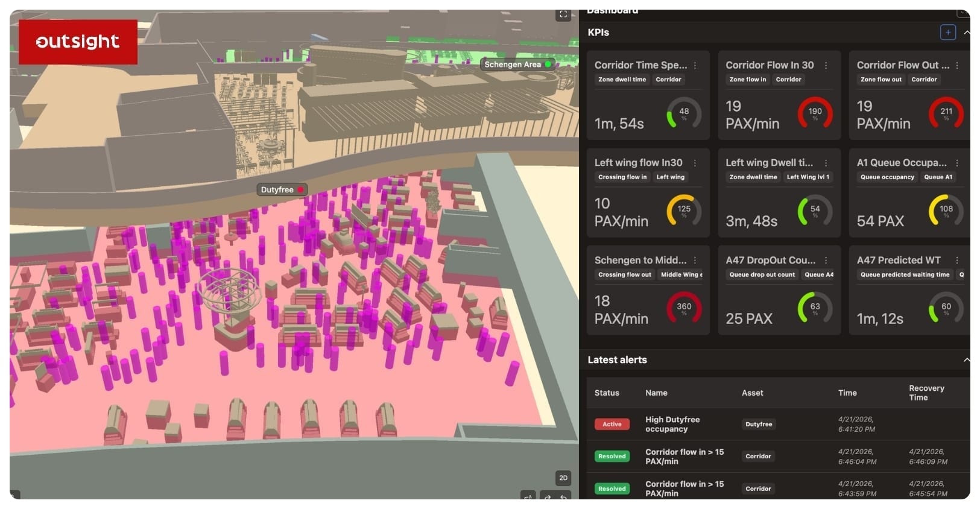This screenshot has width=980, height=509.
Task: Click the 25 PAX value in A47 DropOut card
Action: (749, 319)
